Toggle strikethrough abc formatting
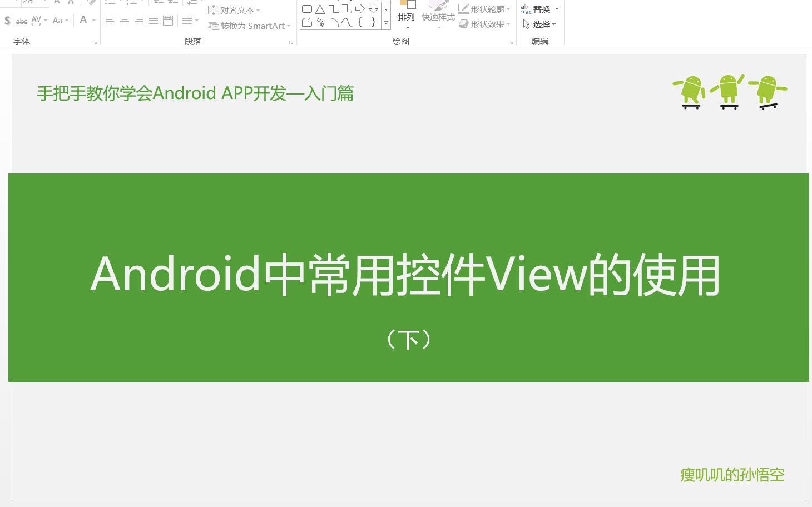This screenshot has width=812, height=507. (x=22, y=21)
